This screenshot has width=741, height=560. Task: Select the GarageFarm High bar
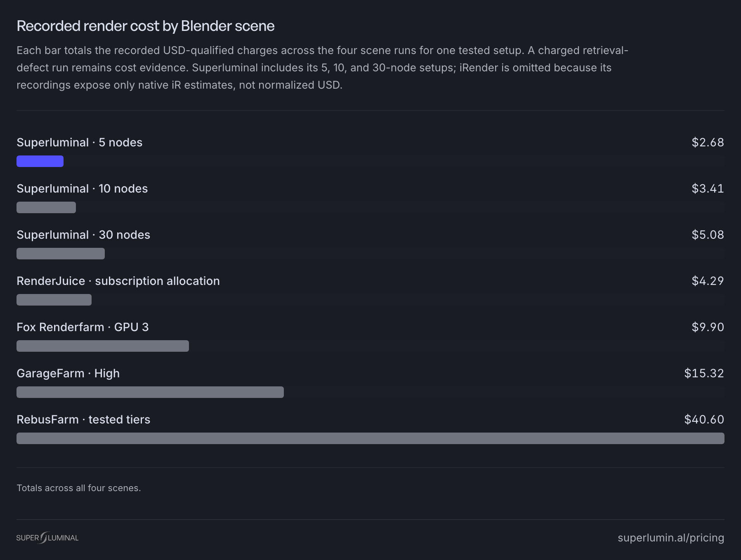tap(150, 392)
